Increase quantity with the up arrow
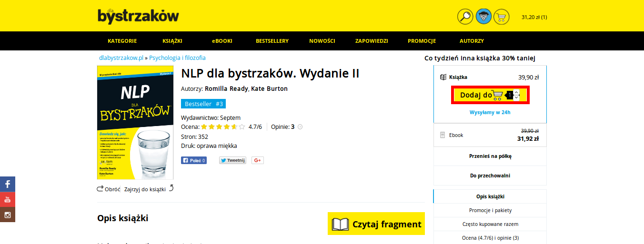This screenshot has height=244, width=644. pyautogui.click(x=516, y=93)
